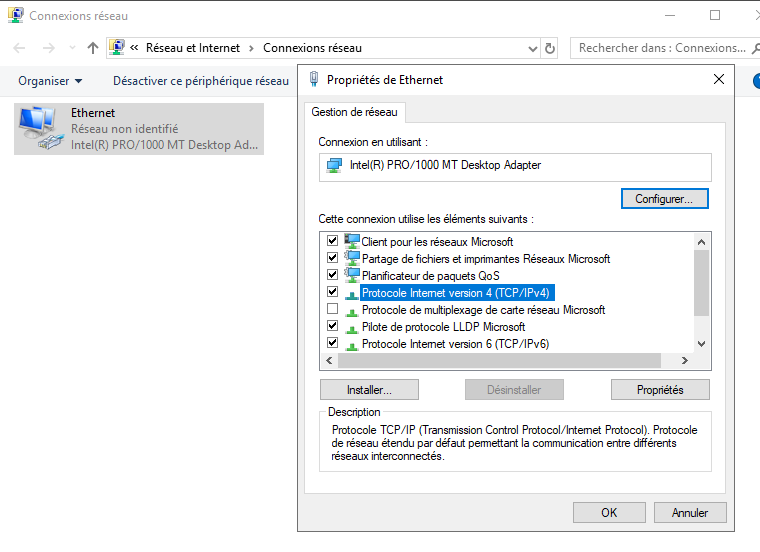760x552 pixels.
Task: Click the back arrow navigation icon
Action: point(20,48)
